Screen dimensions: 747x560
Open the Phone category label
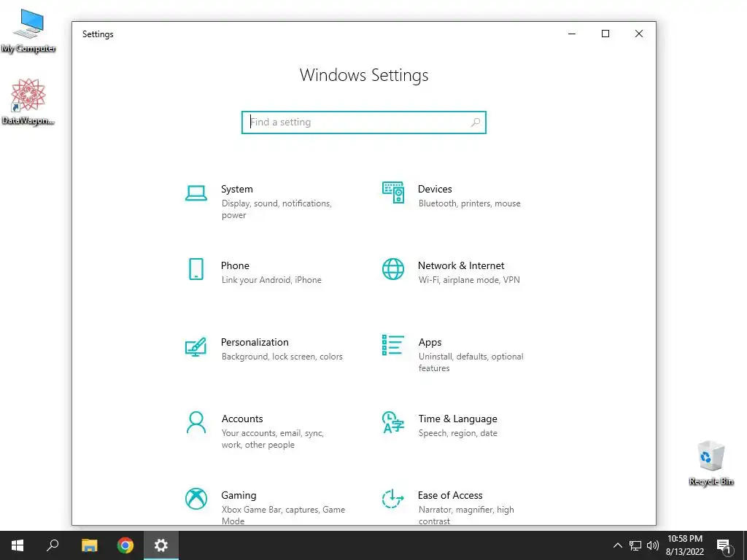coord(235,265)
